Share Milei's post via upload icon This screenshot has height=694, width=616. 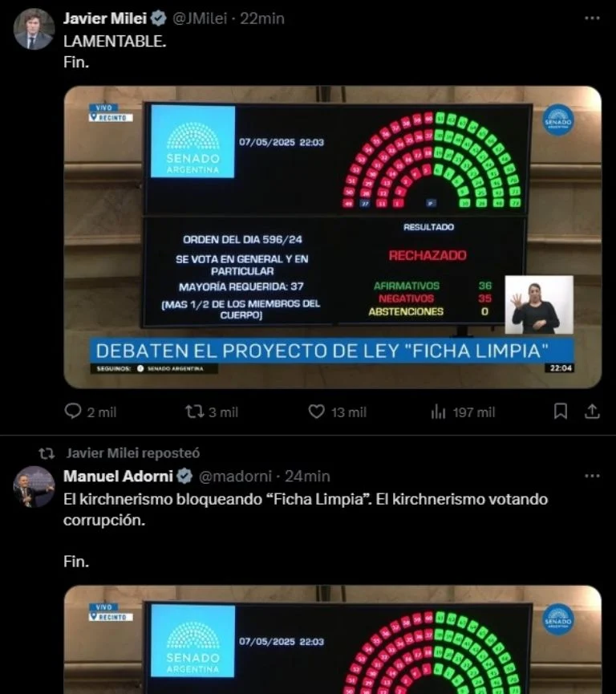click(x=592, y=412)
